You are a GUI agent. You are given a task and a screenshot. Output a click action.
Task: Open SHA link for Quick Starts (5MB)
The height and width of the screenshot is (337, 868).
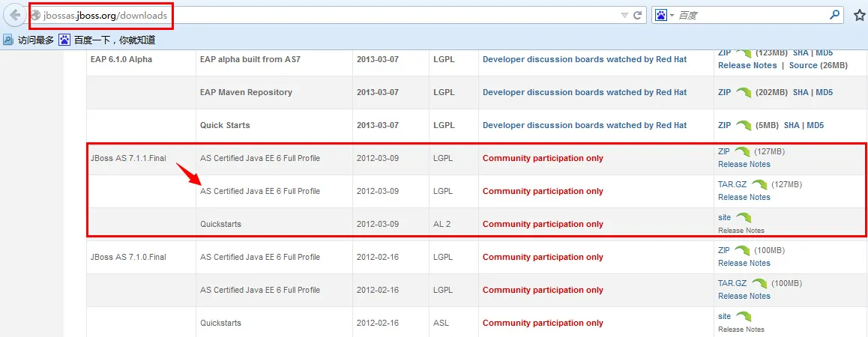click(x=792, y=126)
